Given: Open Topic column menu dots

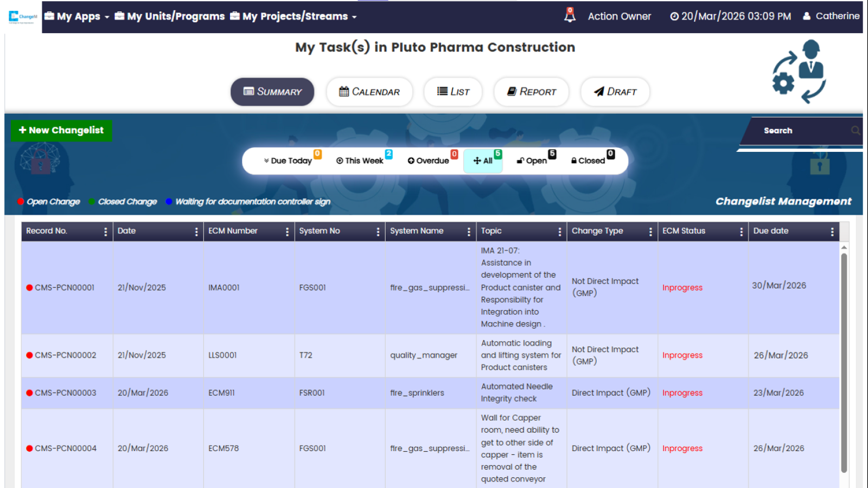Looking at the screenshot, I should coord(560,232).
